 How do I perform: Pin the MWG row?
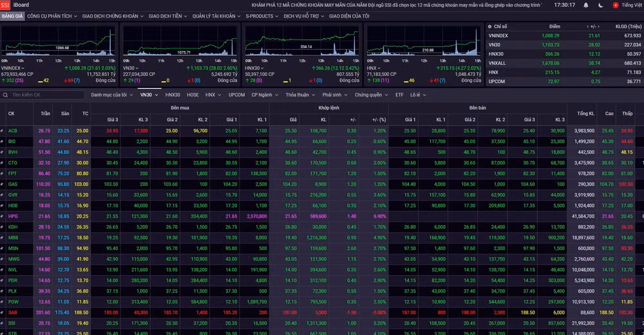pyautogui.click(x=2, y=259)
